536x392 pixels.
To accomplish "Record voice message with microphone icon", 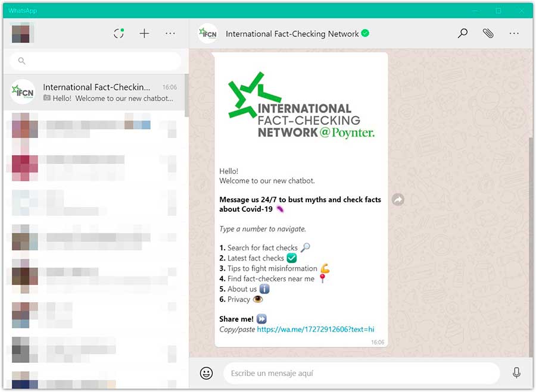I will click(x=516, y=373).
